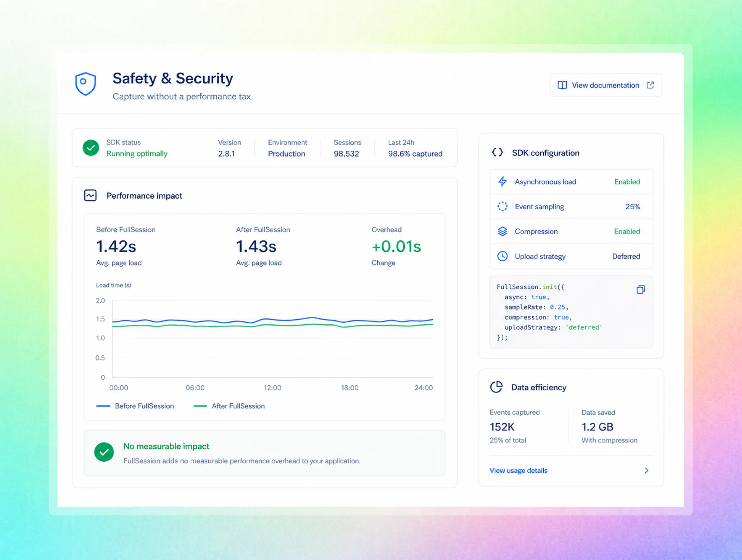Click the Safety & Security heading

point(173,78)
